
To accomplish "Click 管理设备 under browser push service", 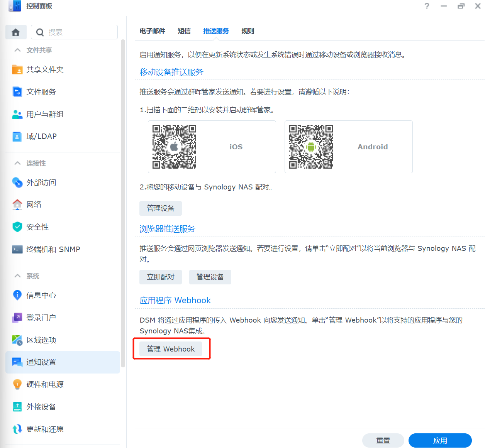I will 210,277.
